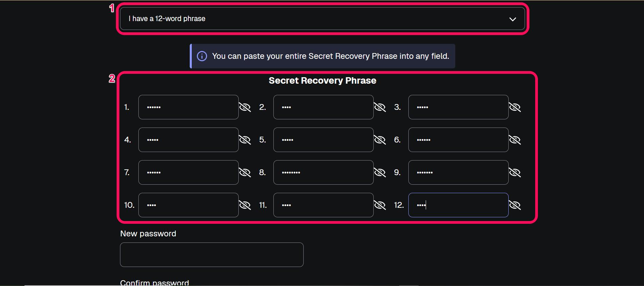Toggle the eye icon for word 7
This screenshot has height=286, width=644.
(x=245, y=173)
